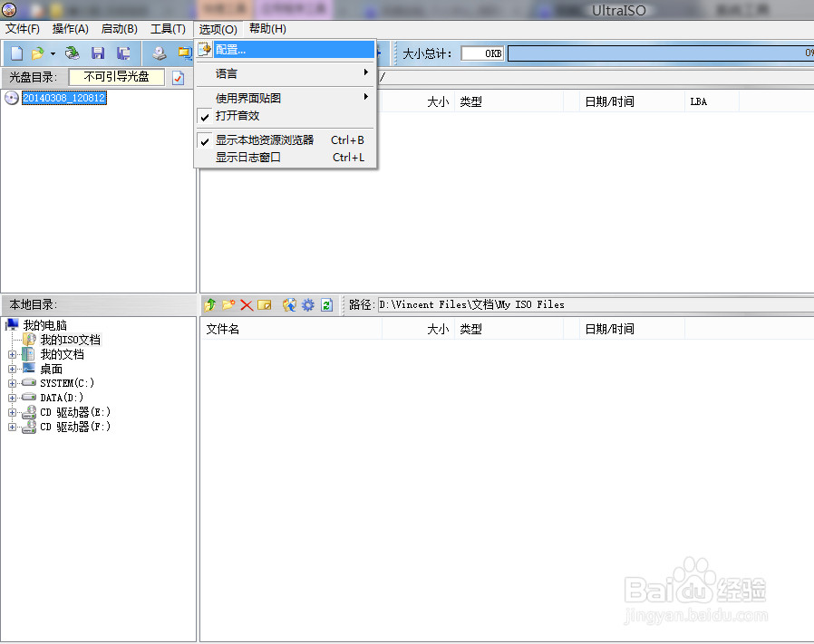This screenshot has width=814, height=644.
Task: Sort by upper 日期/时间 column header
Action: tap(633, 101)
